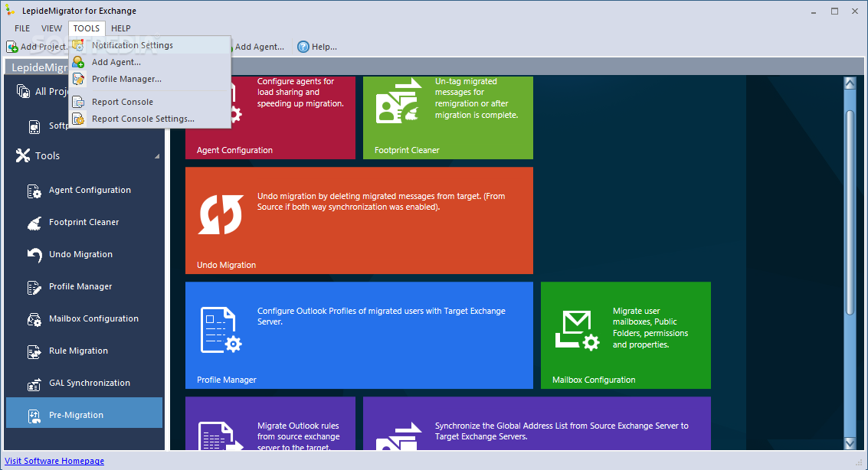Image resolution: width=868 pixels, height=470 pixels.
Task: Select Profile Manager... in the Tools menu
Action: (150, 79)
